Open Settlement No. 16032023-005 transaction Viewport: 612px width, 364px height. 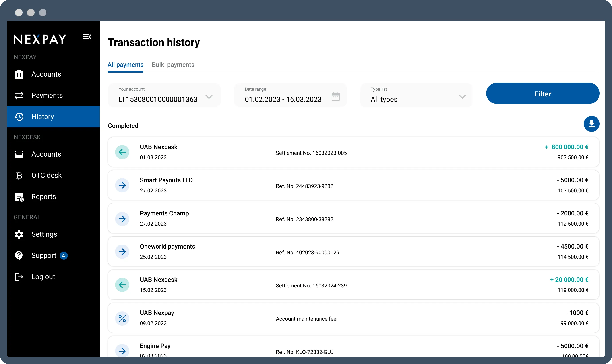point(353,152)
